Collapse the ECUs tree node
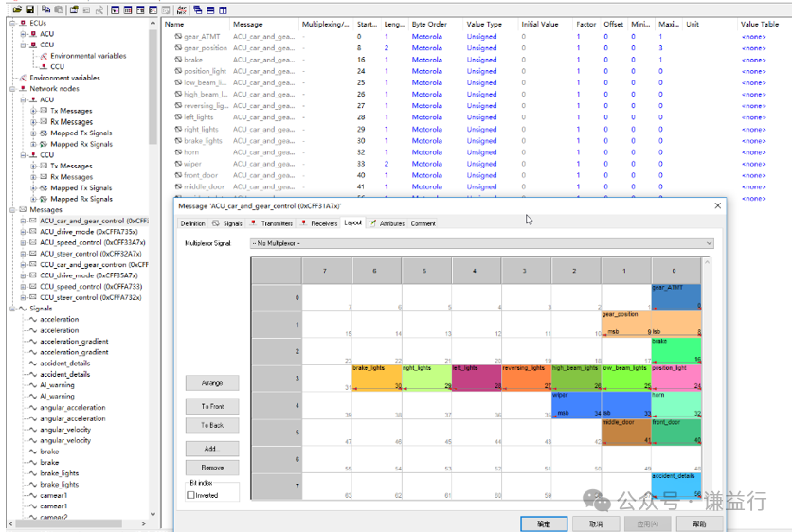792x532 pixels. (x=12, y=24)
